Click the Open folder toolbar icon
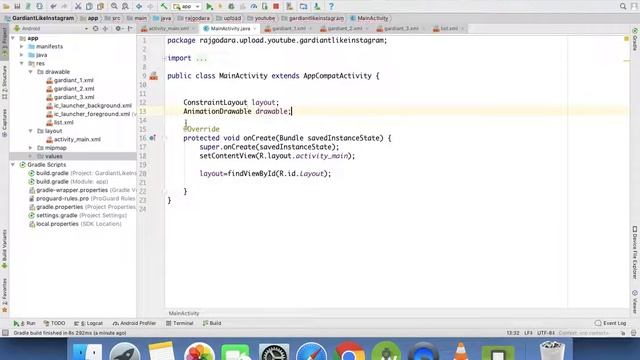The width and height of the screenshot is (640, 360). (x=6, y=7)
